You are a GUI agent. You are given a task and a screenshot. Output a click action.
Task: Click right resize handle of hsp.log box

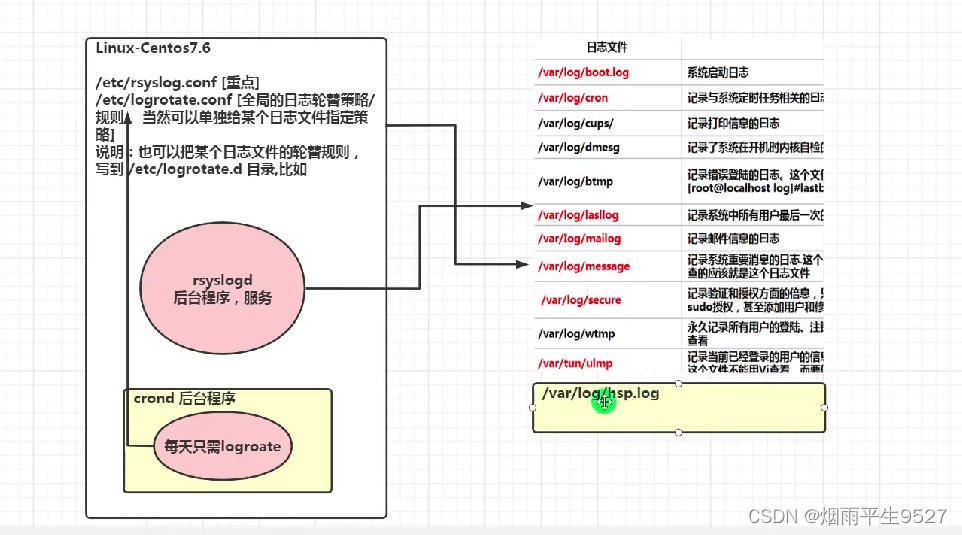pyautogui.click(x=824, y=407)
